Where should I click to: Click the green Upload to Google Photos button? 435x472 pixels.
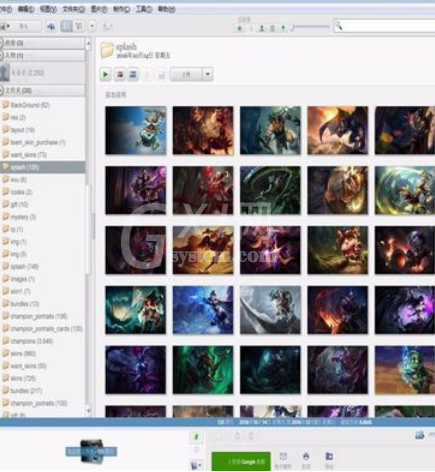(241, 462)
